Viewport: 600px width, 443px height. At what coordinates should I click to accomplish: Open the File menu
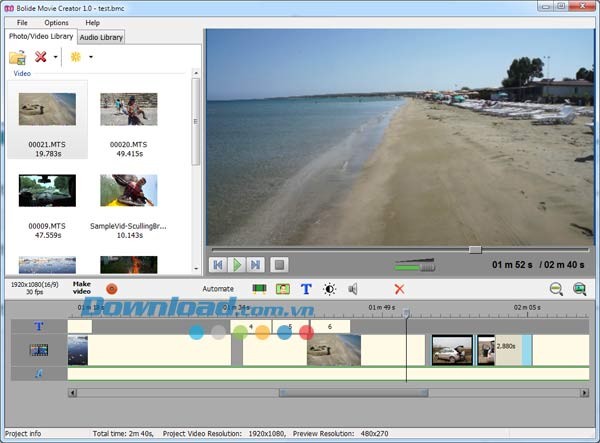22,23
